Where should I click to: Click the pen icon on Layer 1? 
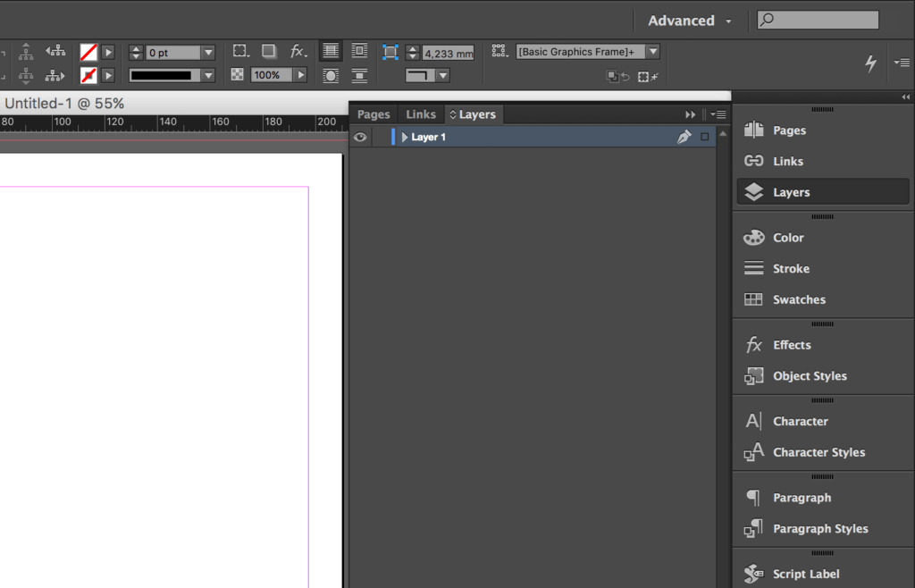click(684, 137)
